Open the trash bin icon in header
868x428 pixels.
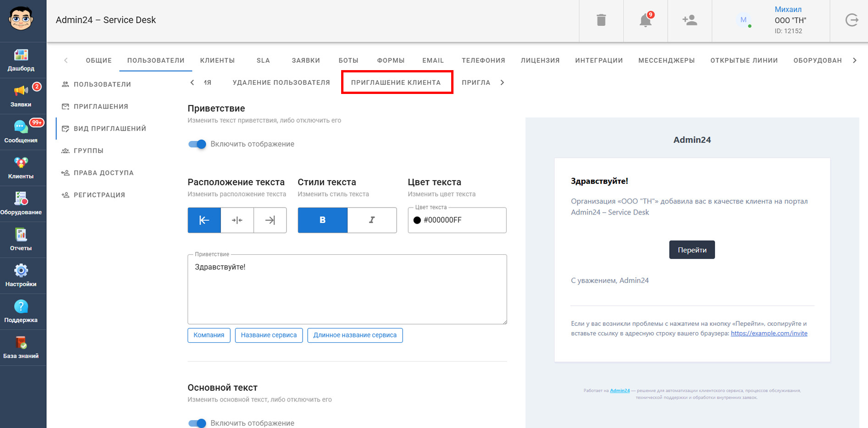click(x=601, y=20)
